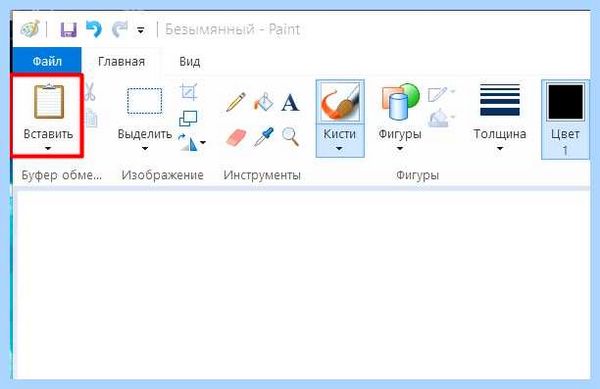The image size is (600, 389).
Task: Select the Text tool A
Action: [x=290, y=103]
